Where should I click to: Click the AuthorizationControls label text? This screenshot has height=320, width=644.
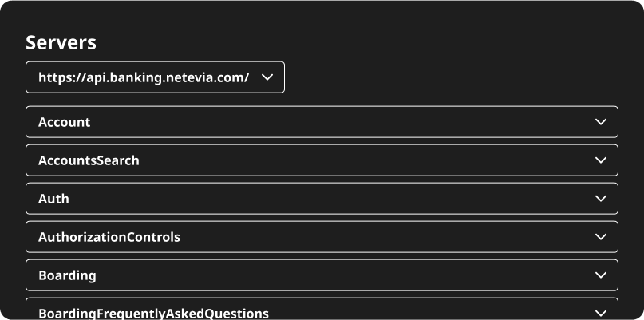109,237
